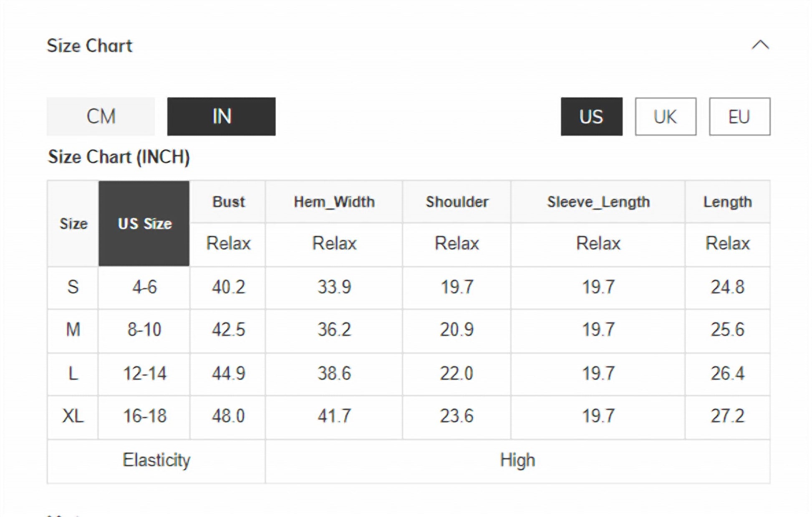Select the IN units button
Screen dimensions: 812x517
click(221, 116)
